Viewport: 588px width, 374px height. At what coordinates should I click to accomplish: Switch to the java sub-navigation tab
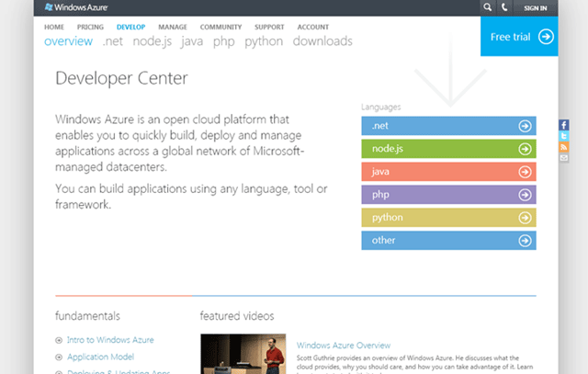click(x=192, y=40)
